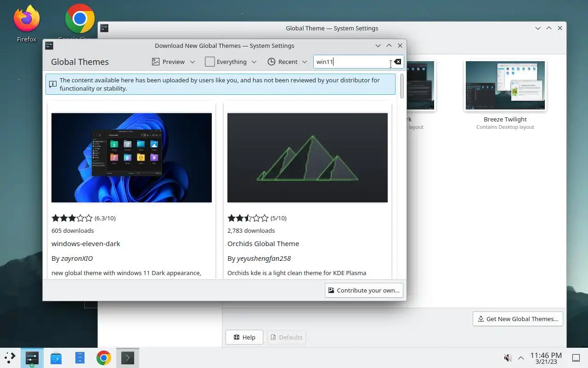
Task: Maximize the Download New Global Themes dialog
Action: [389, 46]
